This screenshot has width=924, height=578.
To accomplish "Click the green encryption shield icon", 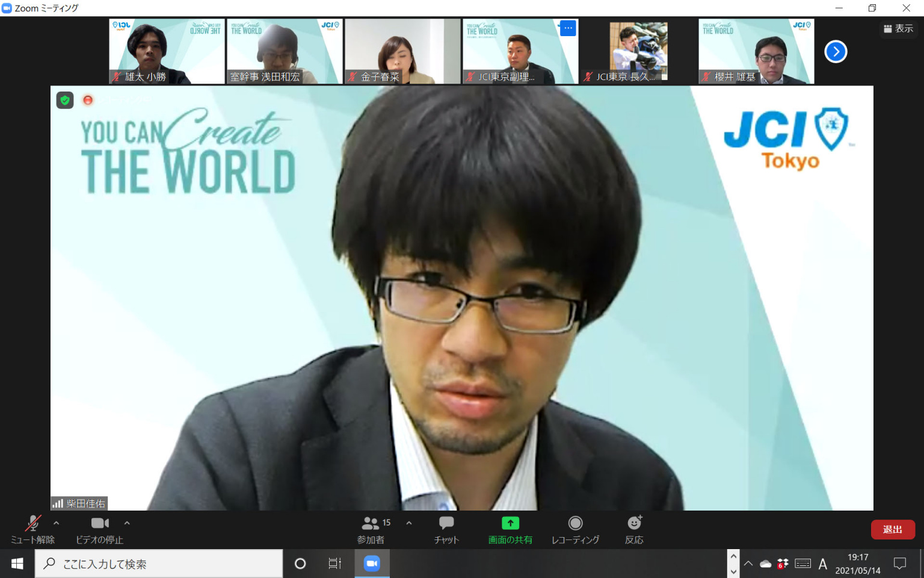I will [65, 100].
